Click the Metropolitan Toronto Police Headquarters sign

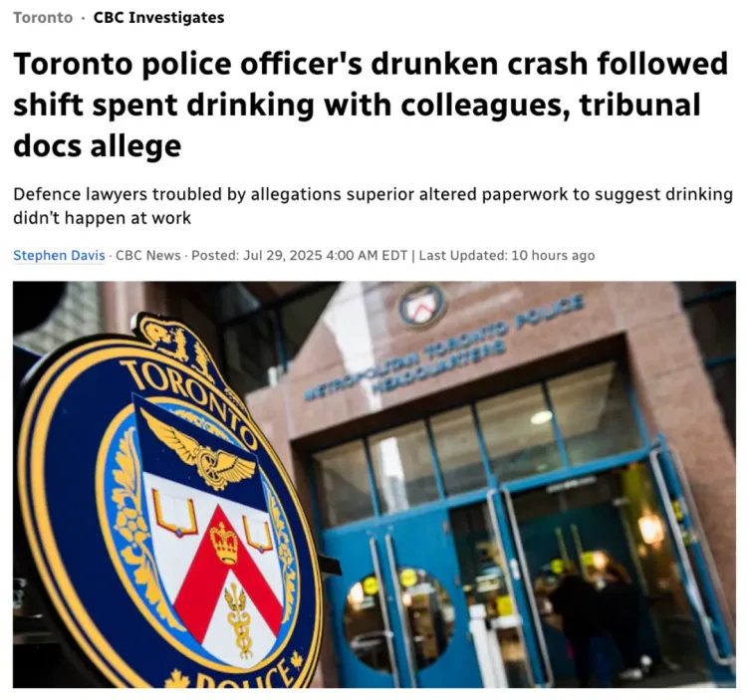[x=444, y=348]
